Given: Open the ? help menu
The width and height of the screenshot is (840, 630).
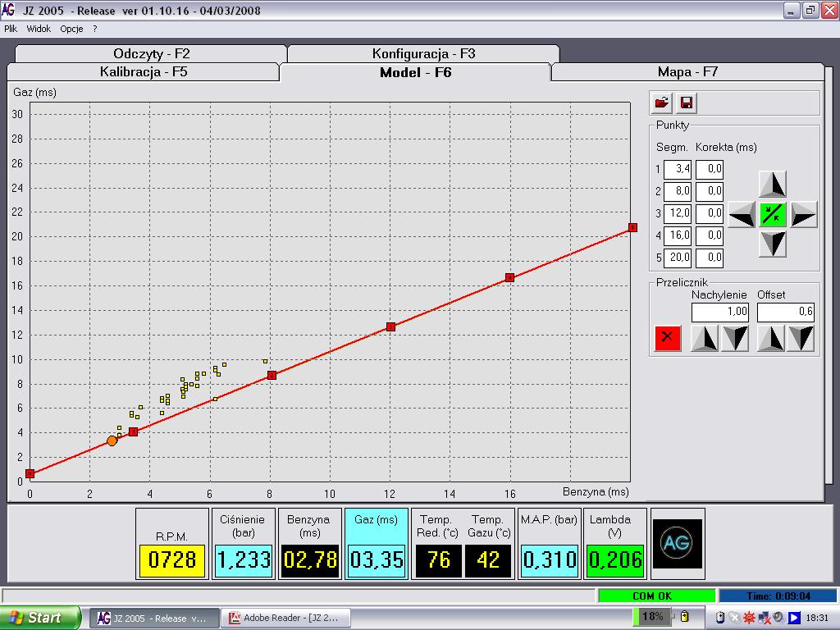Looking at the screenshot, I should click(x=95, y=29).
